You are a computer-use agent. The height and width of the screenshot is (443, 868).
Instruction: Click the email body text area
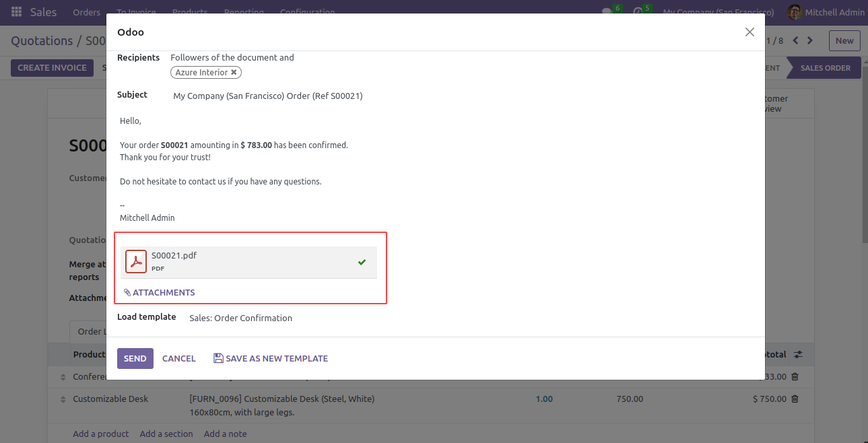tap(435, 170)
